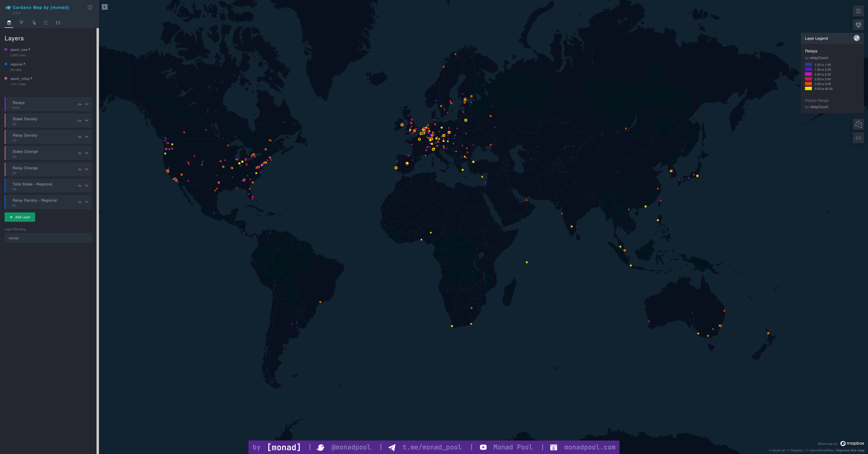Collapse the side panel arrow button
Viewport: 868px width, 454px height.
105,7
